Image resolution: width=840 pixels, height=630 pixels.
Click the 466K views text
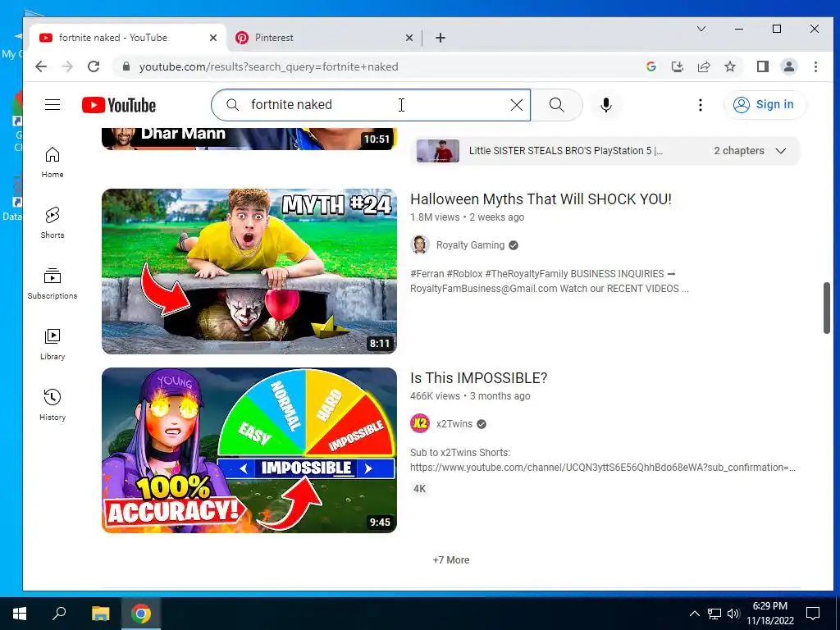[x=435, y=396]
